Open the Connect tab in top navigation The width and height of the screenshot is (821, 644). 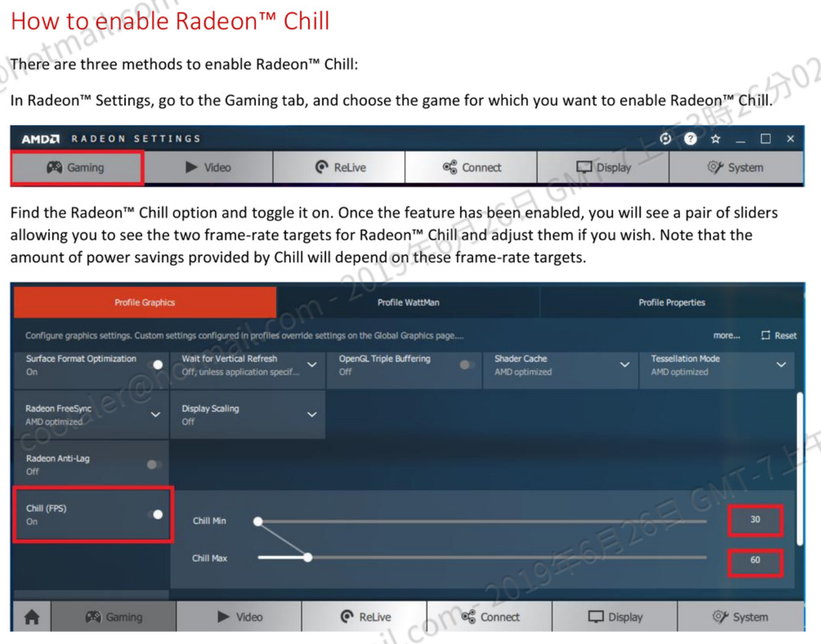pyautogui.click(x=472, y=167)
